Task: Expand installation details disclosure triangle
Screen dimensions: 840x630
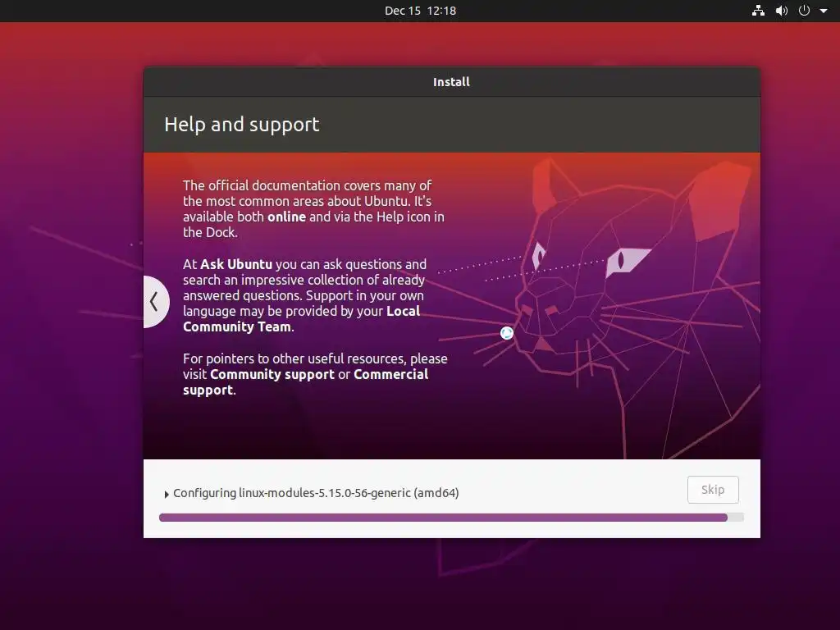Action: click(x=167, y=494)
